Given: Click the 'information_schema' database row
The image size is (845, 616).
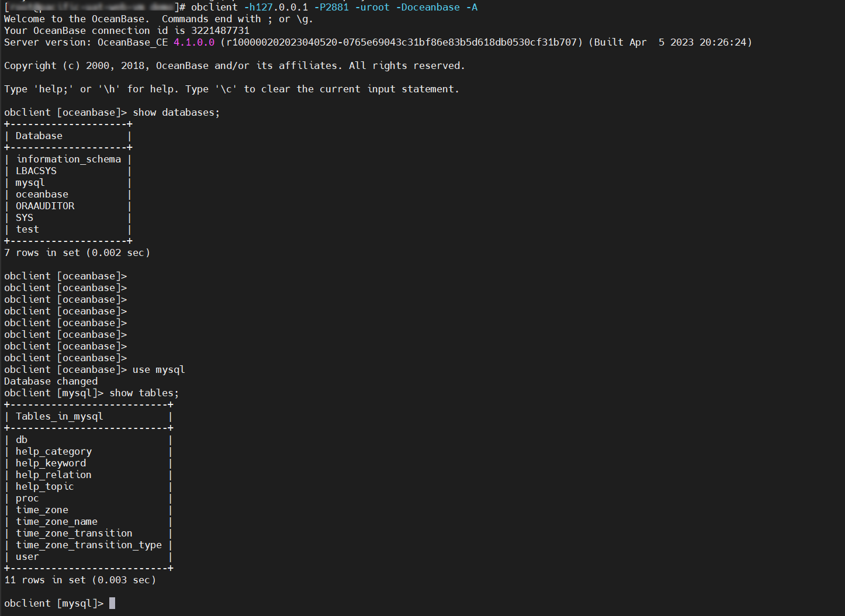Looking at the screenshot, I should (x=68, y=159).
